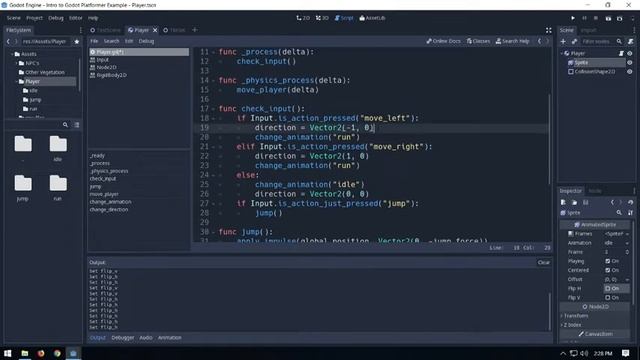640x360 pixels.
Task: Go to previous object in Inspector history
Action: click(x=612, y=202)
